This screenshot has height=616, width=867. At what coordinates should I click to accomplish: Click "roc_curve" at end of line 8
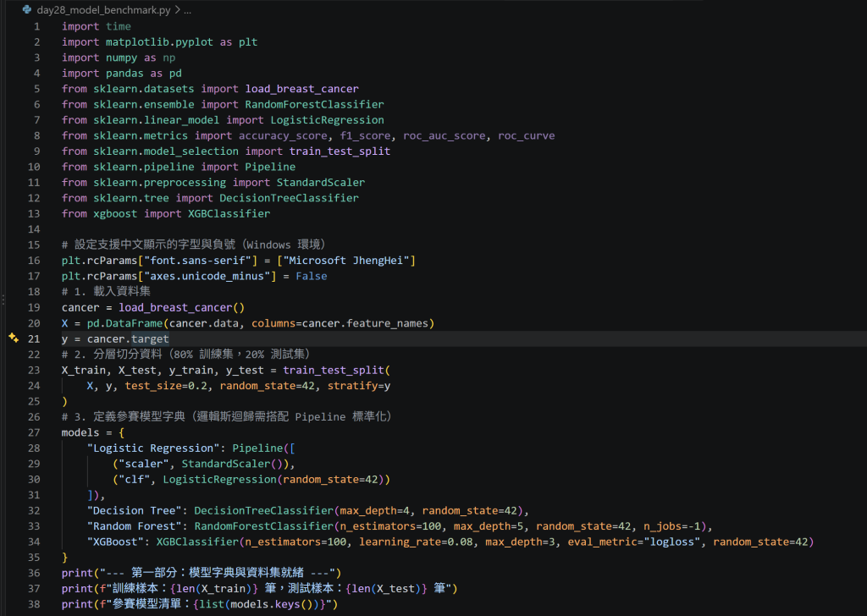(527, 135)
